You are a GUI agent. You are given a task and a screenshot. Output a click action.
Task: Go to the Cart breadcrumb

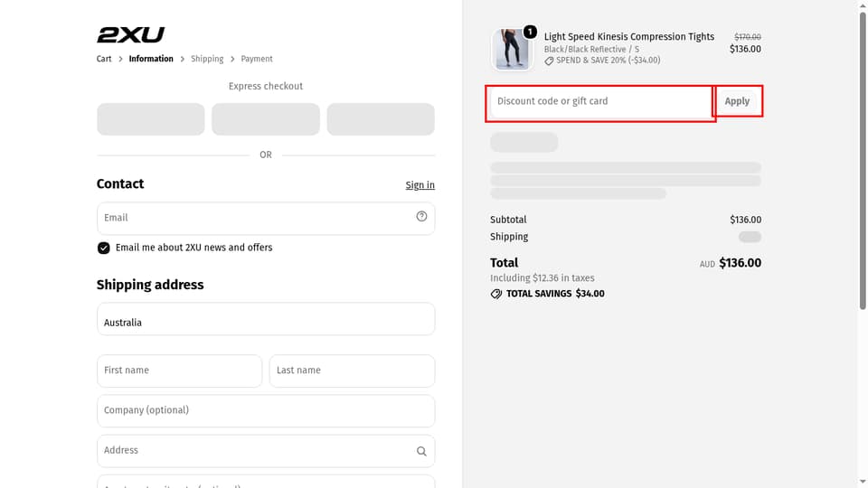point(104,59)
